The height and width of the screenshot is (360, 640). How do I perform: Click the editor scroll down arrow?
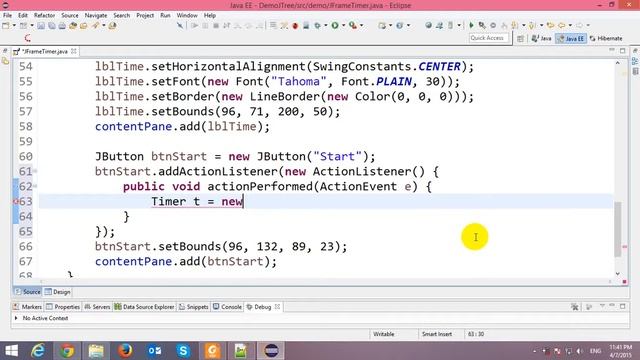click(618, 274)
